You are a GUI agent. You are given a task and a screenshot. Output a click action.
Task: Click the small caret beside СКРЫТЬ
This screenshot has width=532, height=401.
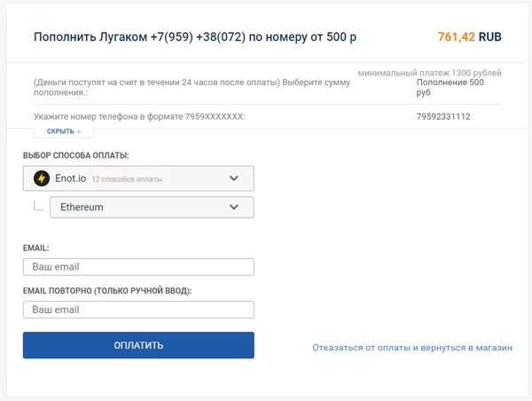(x=79, y=131)
